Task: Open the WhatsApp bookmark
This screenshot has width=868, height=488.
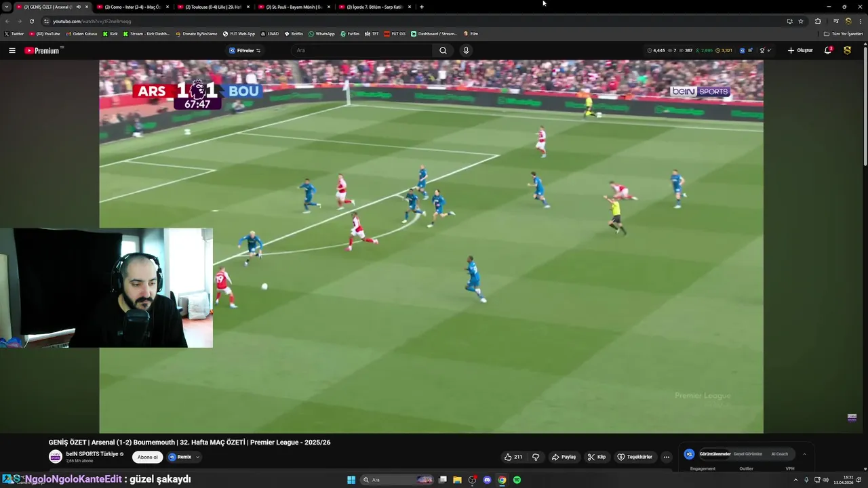Action: [321, 33]
